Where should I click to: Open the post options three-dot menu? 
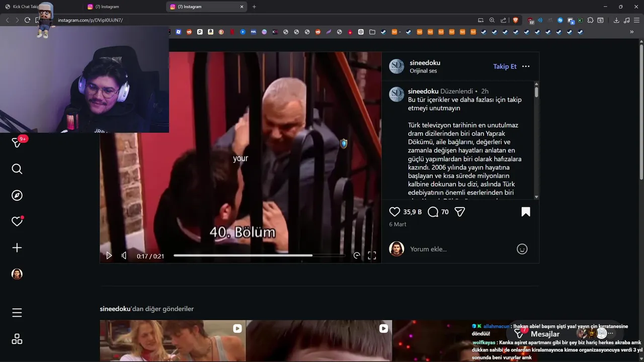coord(526,66)
